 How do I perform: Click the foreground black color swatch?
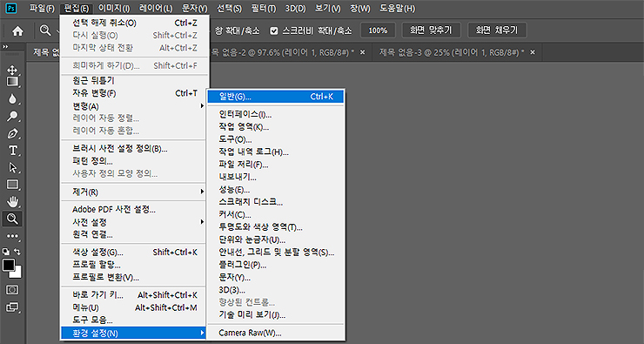[x=8, y=265]
